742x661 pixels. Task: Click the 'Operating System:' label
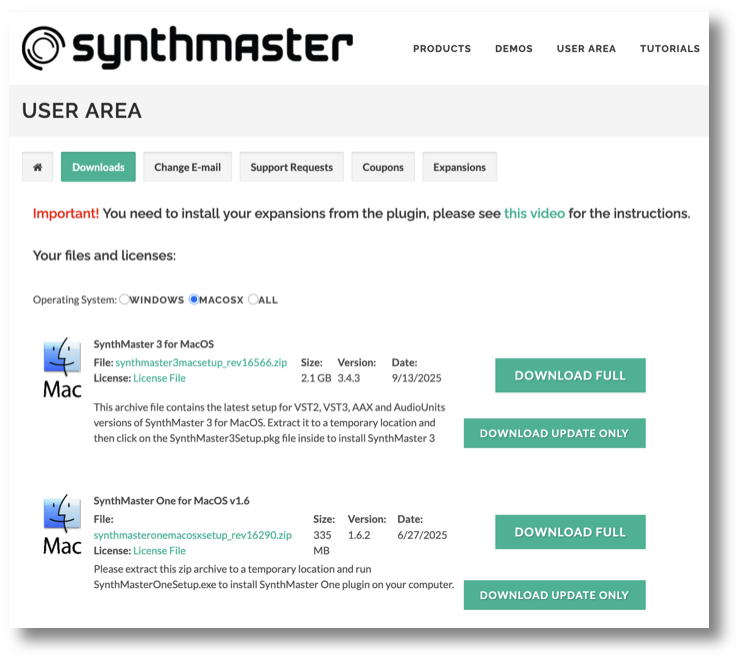tap(75, 300)
